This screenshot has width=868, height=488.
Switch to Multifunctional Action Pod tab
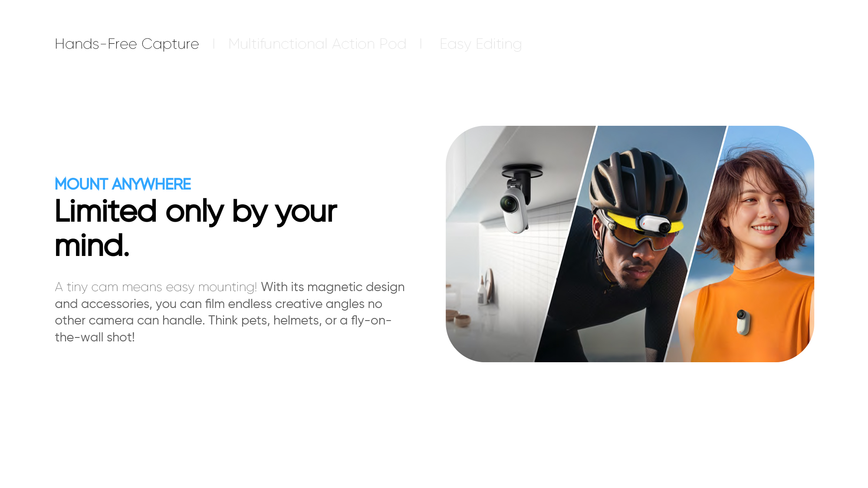(317, 44)
